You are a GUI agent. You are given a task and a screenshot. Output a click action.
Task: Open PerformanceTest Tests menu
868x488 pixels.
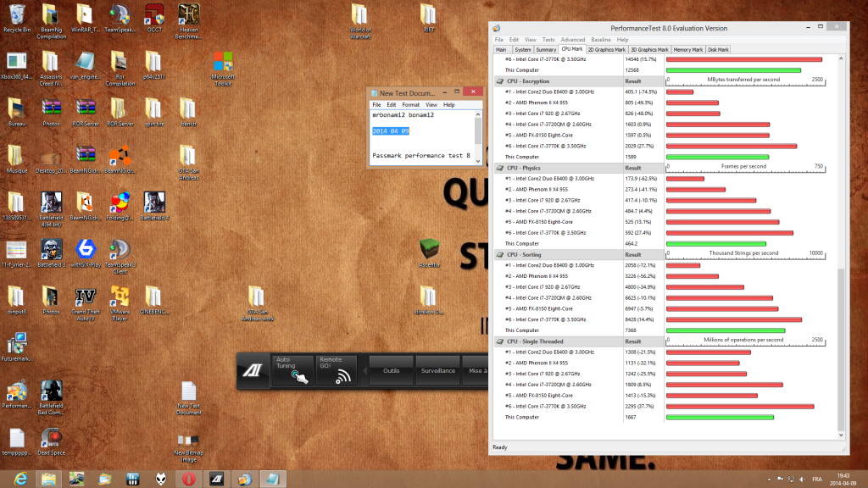pyautogui.click(x=548, y=40)
